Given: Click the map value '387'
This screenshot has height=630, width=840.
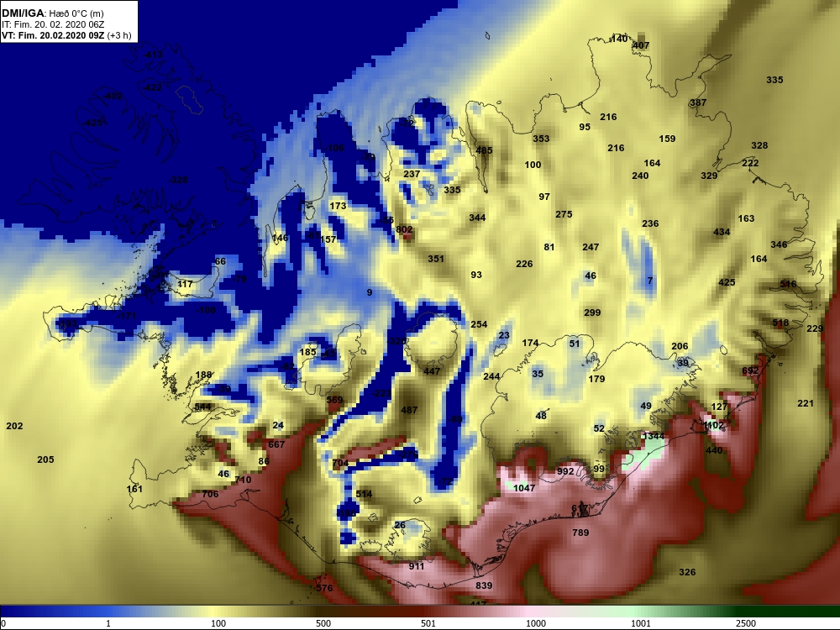Looking at the screenshot, I should (698, 102).
